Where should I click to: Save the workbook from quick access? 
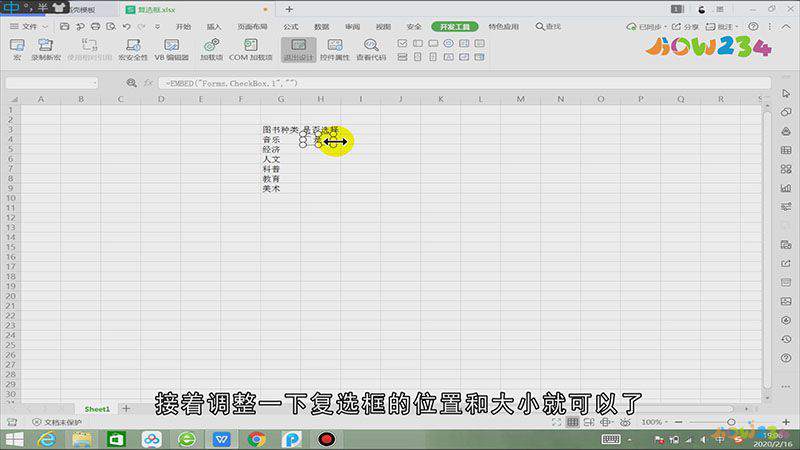click(x=64, y=26)
